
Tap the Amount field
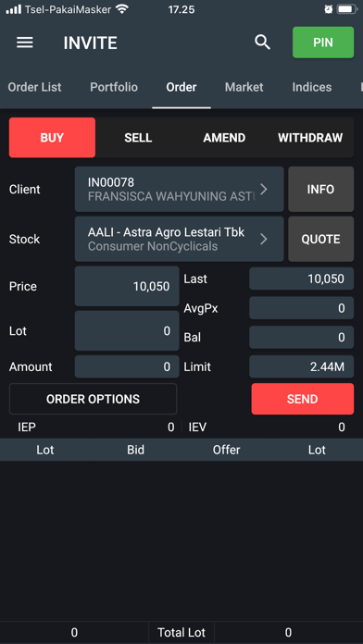coord(127,366)
